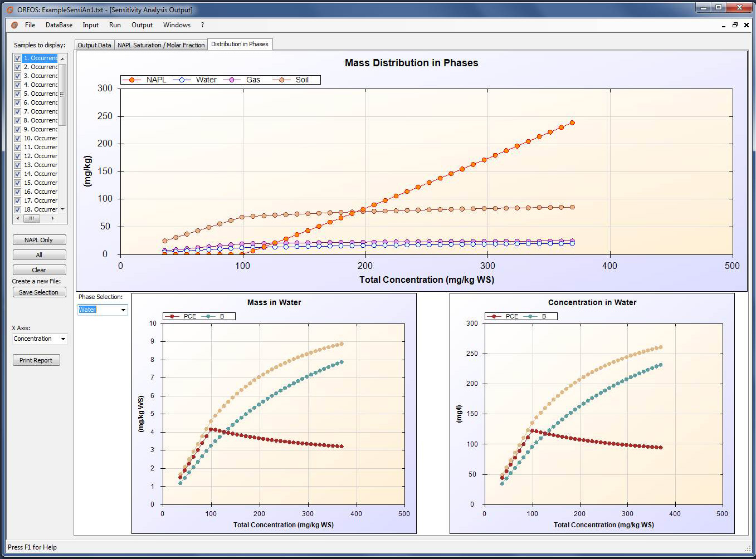Minimize the inner child window in menu bar
The height and width of the screenshot is (559, 756).
[724, 26]
